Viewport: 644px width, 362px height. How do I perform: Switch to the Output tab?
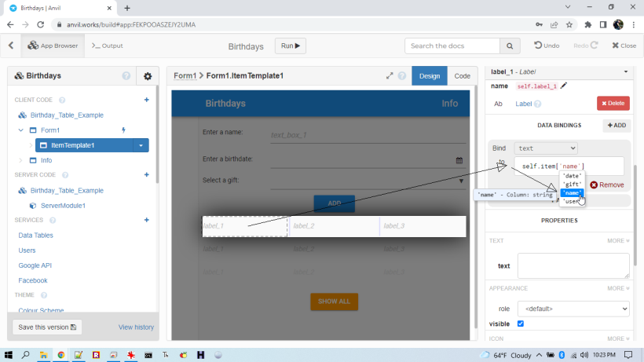[x=108, y=46]
